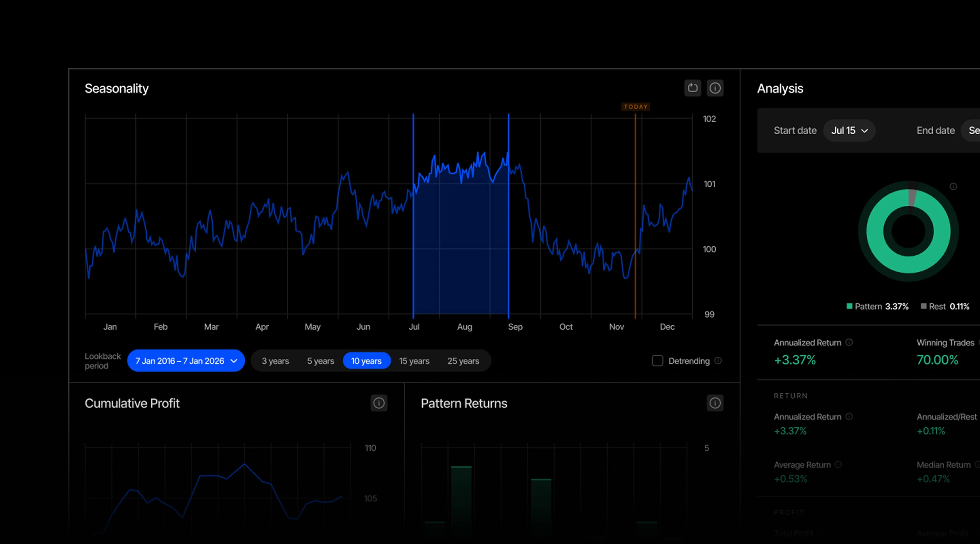Viewport: 980px width, 544px height.
Task: Click the Winning Trades 70.00% value
Action: pos(937,360)
